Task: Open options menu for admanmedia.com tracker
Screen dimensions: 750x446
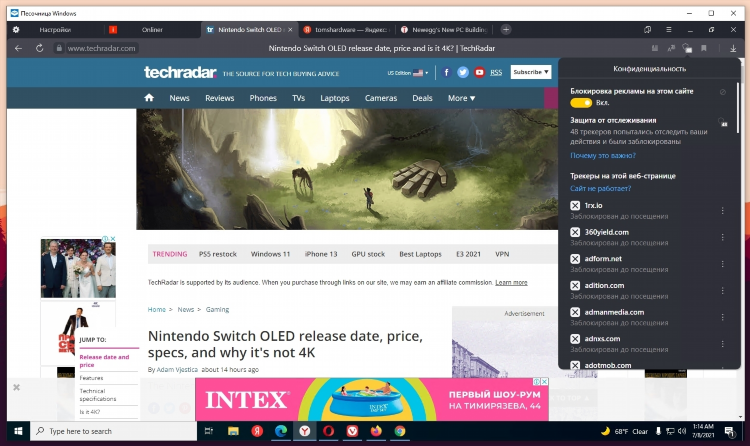Action: 722,317
